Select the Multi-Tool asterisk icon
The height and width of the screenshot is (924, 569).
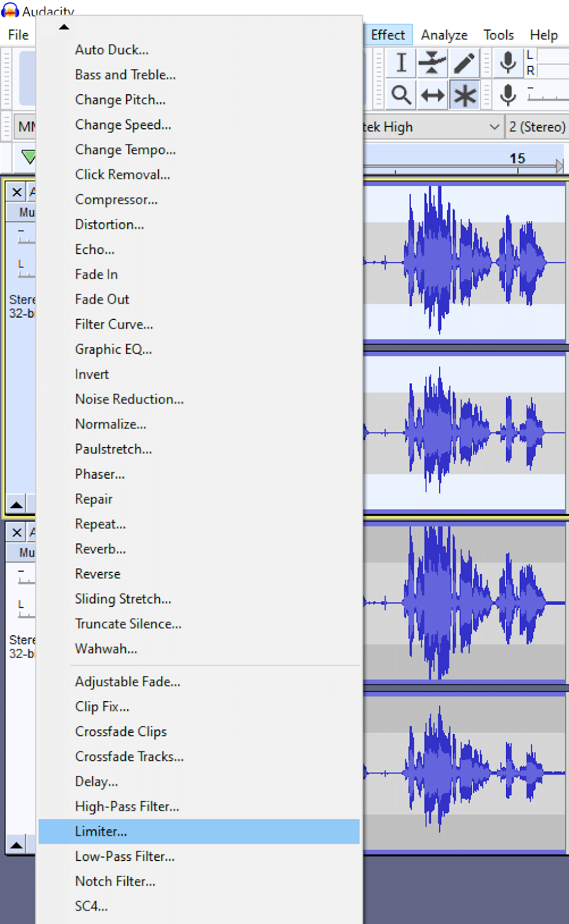point(464,95)
